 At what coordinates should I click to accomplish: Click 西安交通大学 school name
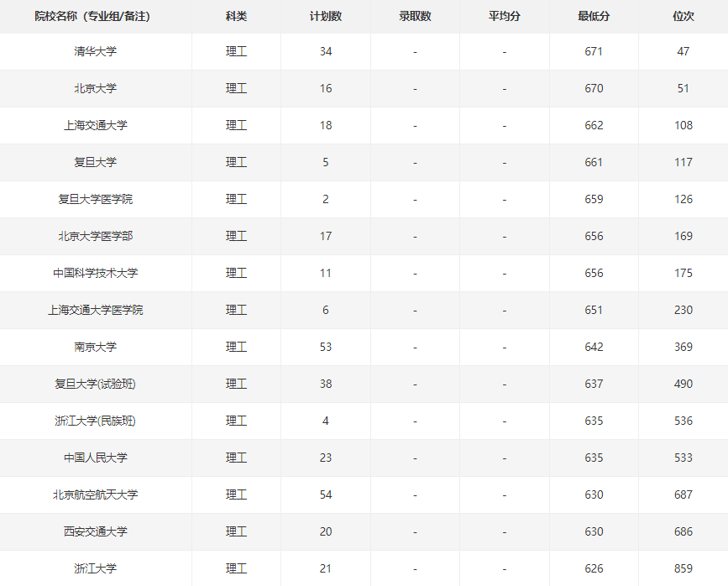[95, 531]
